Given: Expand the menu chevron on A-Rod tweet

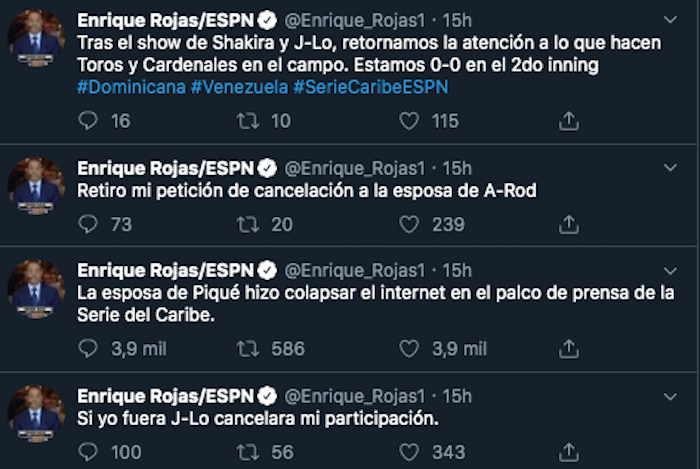Looking at the screenshot, I should point(668,168).
